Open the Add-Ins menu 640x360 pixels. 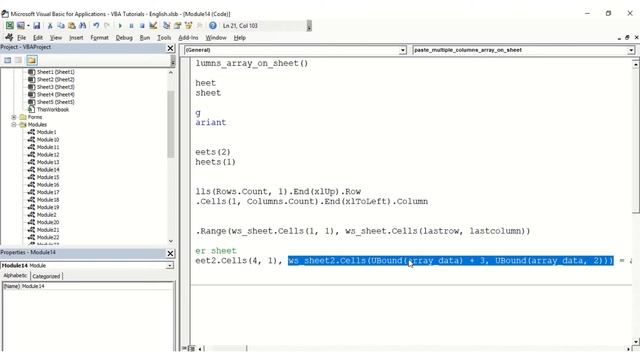pos(188,38)
